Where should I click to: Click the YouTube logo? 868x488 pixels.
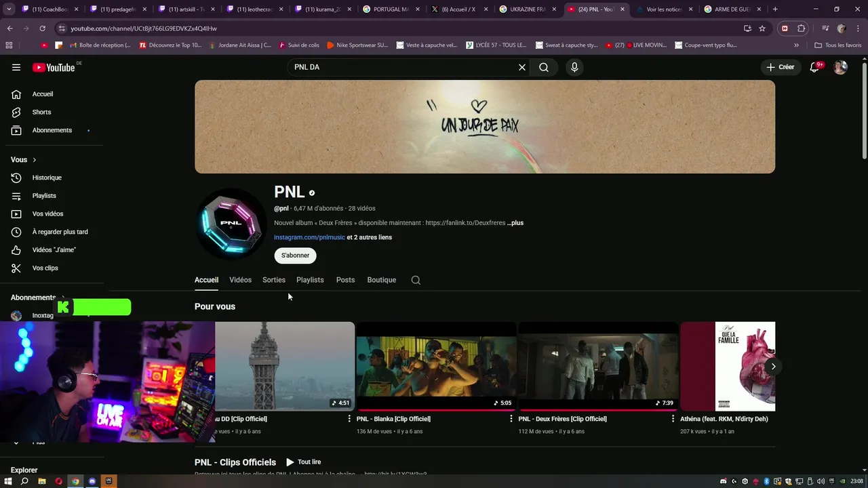pyautogui.click(x=54, y=67)
